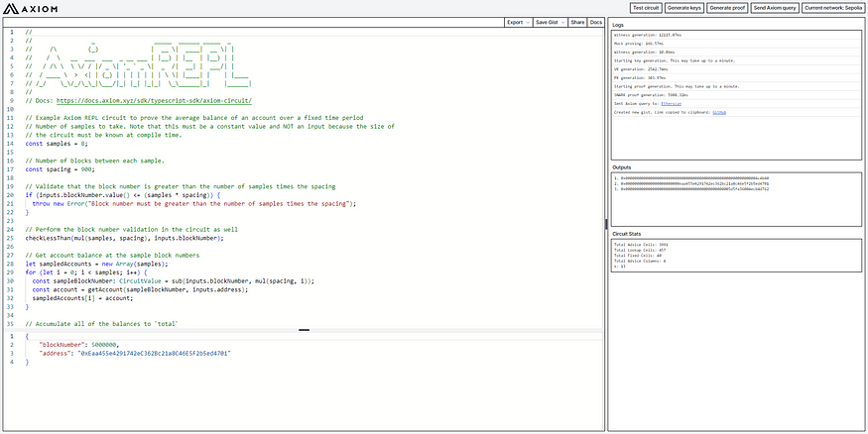Click the 'Starting key generation' log entry
The width and height of the screenshot is (868, 434).
coord(675,60)
